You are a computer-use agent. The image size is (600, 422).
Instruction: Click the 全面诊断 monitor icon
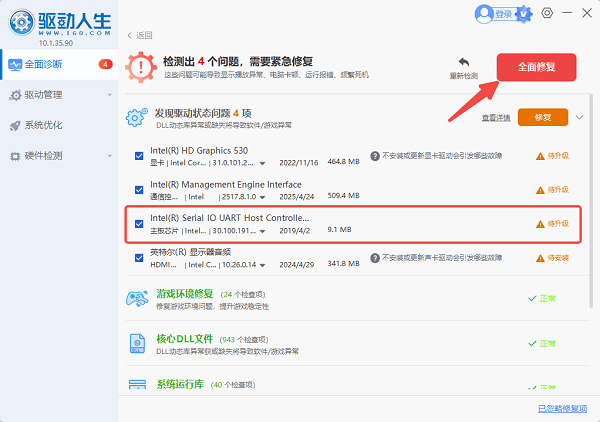pos(15,65)
